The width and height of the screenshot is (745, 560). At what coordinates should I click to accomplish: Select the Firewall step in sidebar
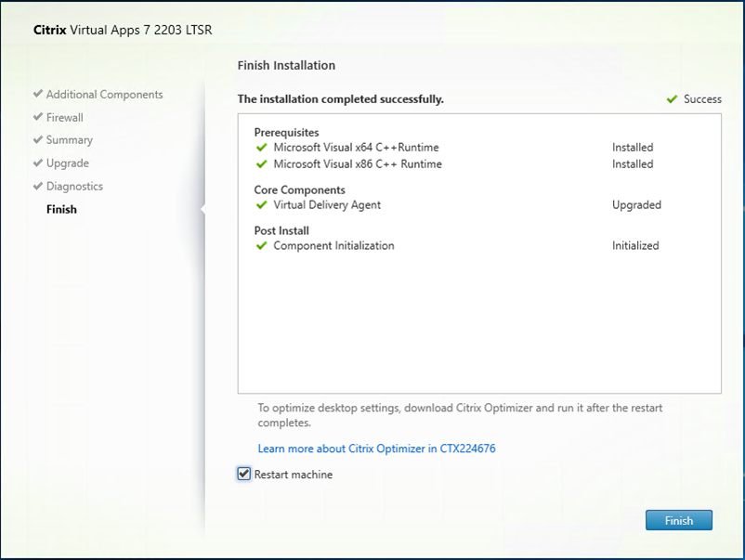coord(65,117)
